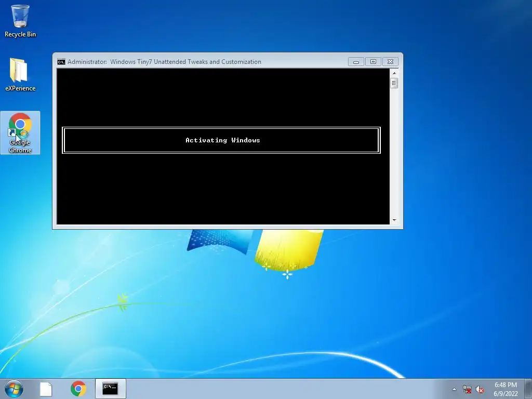Click the console scrollbar up arrow
532x399 pixels.
pos(394,73)
